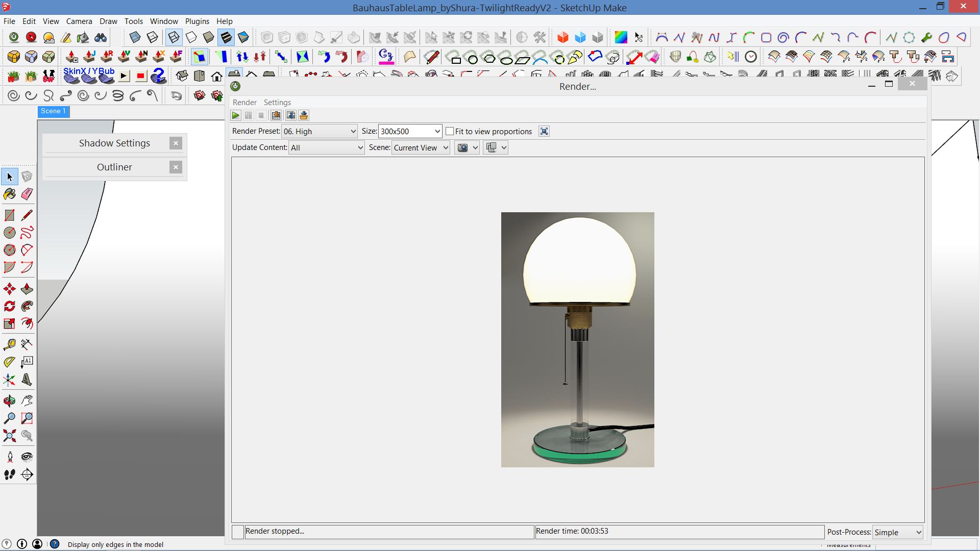
Task: Check the scene content update setting
Action: 326,147
